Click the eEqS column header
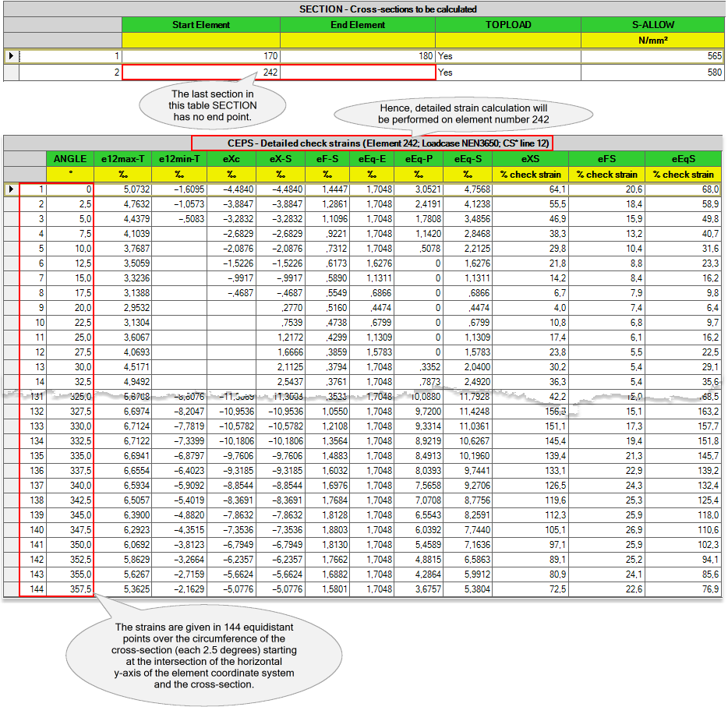 point(683,159)
